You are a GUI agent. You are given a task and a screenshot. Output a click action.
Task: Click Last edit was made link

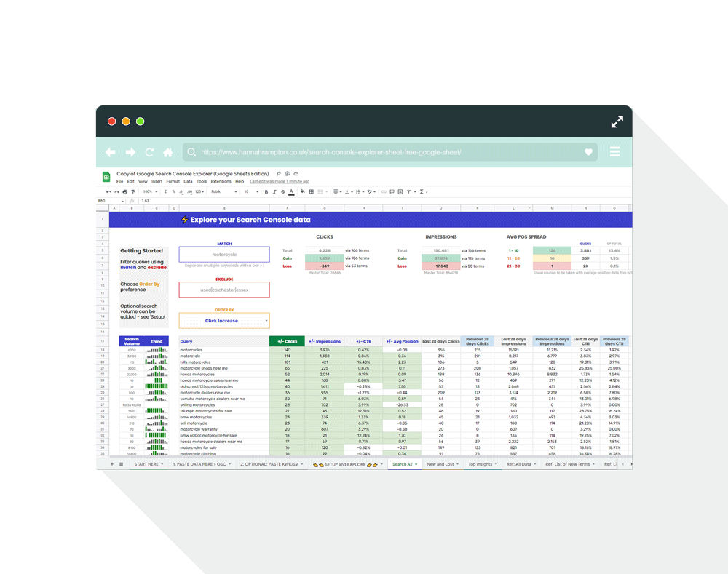click(280, 181)
